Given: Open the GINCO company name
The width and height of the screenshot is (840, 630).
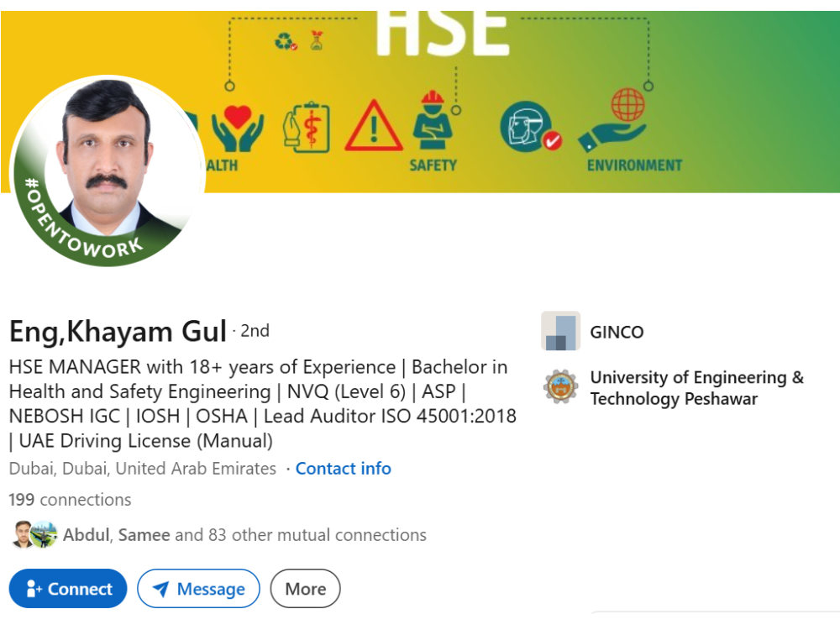Looking at the screenshot, I should click(617, 332).
